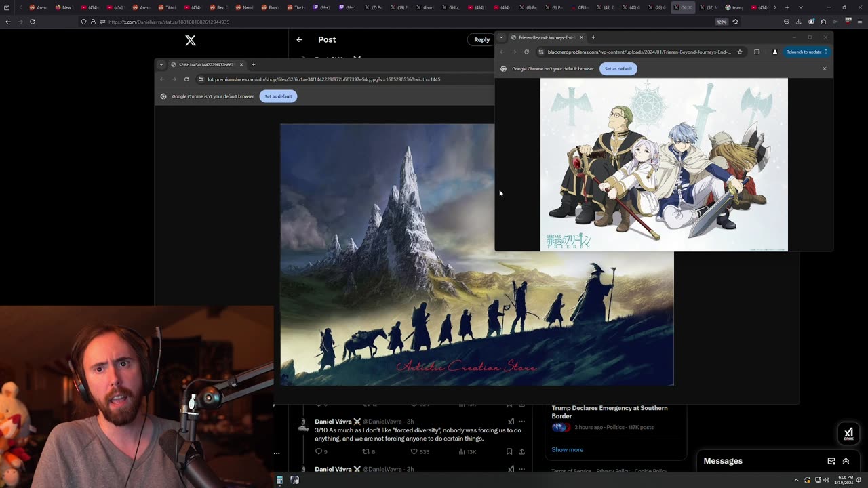Reload the blacknerdproblems page
868x488 pixels.
point(526,52)
